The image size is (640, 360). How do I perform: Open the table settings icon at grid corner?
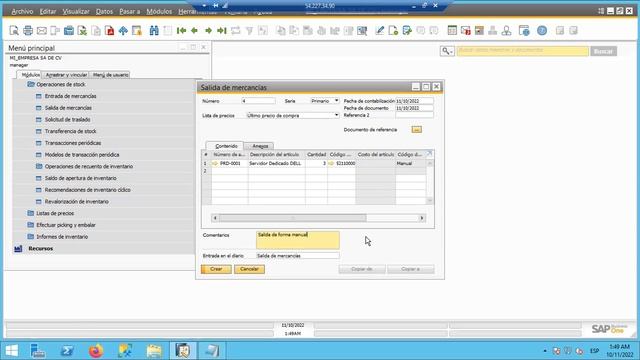429,154
